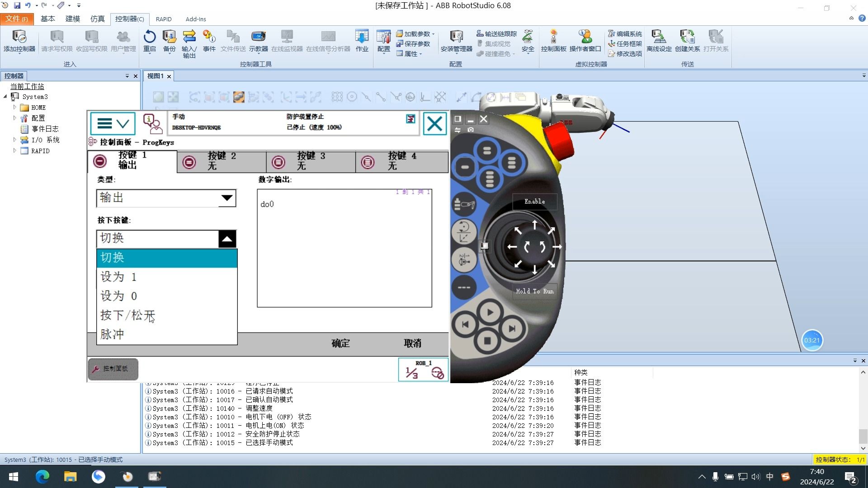The width and height of the screenshot is (868, 488).
Task: Open the FlexPendant main menu dropdown
Action: 113,123
